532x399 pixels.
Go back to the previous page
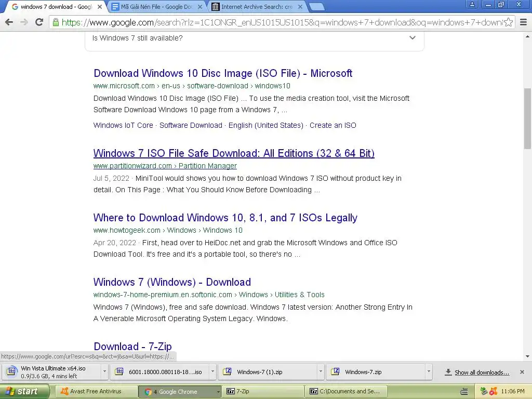(9, 22)
